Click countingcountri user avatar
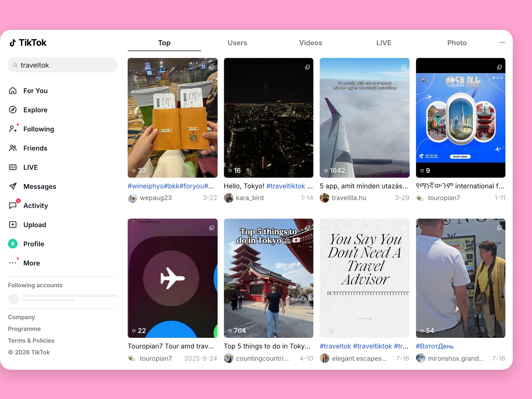The image size is (532, 399). click(x=228, y=358)
